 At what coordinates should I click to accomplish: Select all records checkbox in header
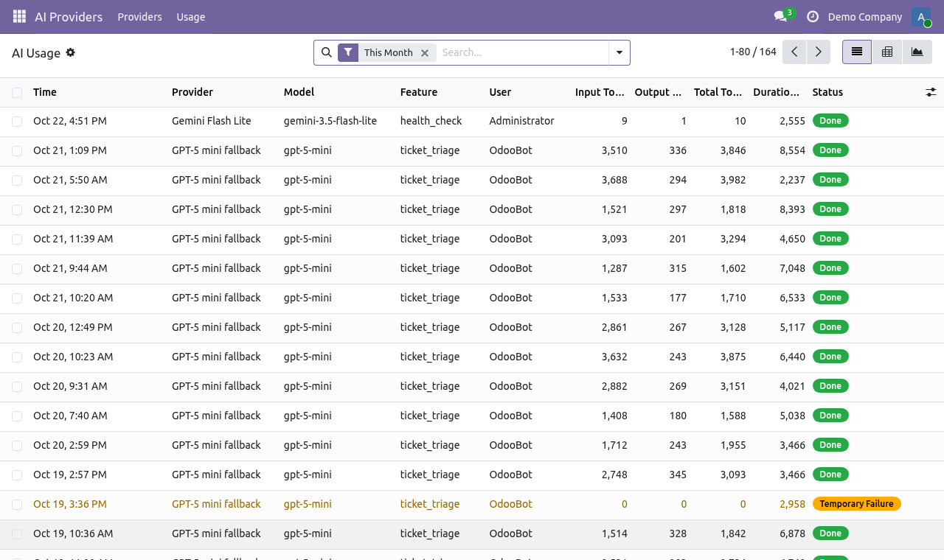(x=17, y=93)
